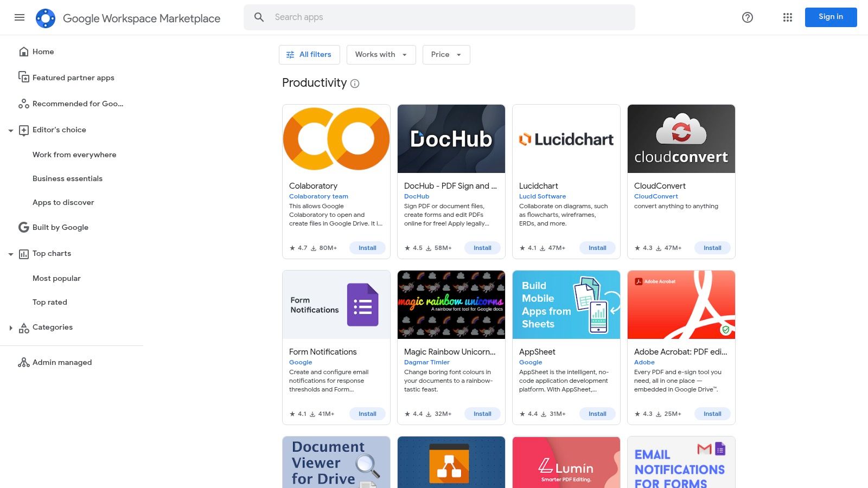The height and width of the screenshot is (488, 868).
Task: Open the DocHub app card thumbnail
Action: point(451,138)
